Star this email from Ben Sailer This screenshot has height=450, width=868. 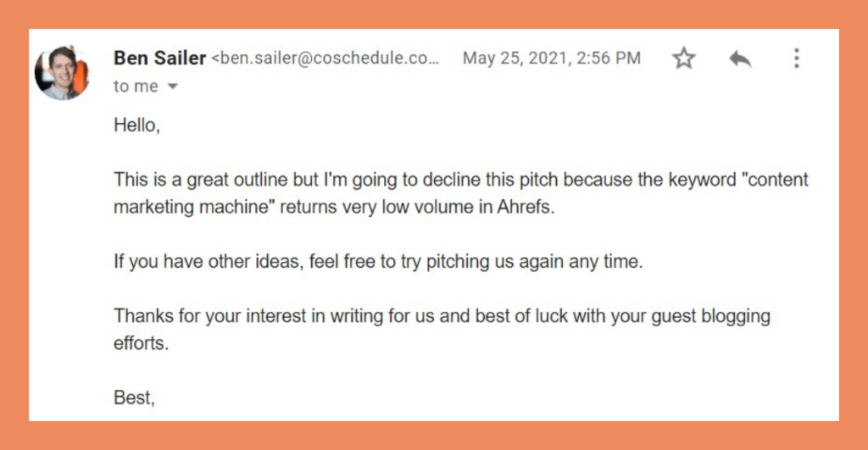[683, 58]
